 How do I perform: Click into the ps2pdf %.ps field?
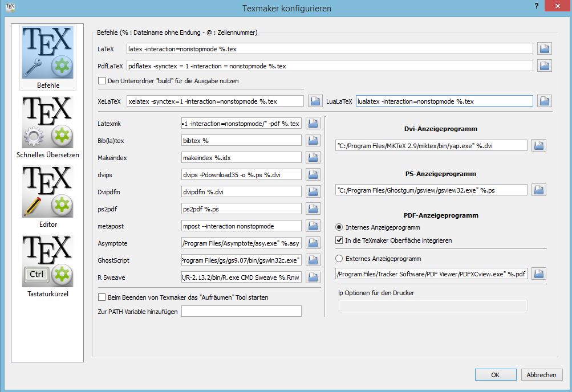[x=241, y=209]
